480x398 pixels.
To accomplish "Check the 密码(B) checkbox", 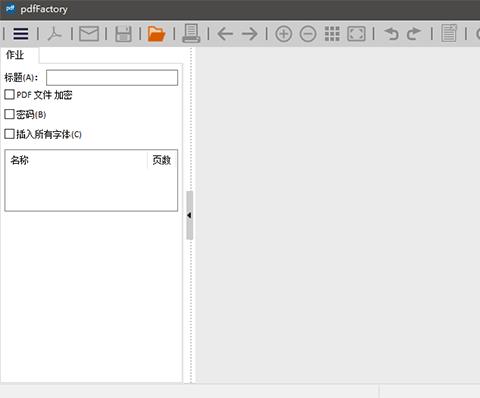I will (9, 114).
